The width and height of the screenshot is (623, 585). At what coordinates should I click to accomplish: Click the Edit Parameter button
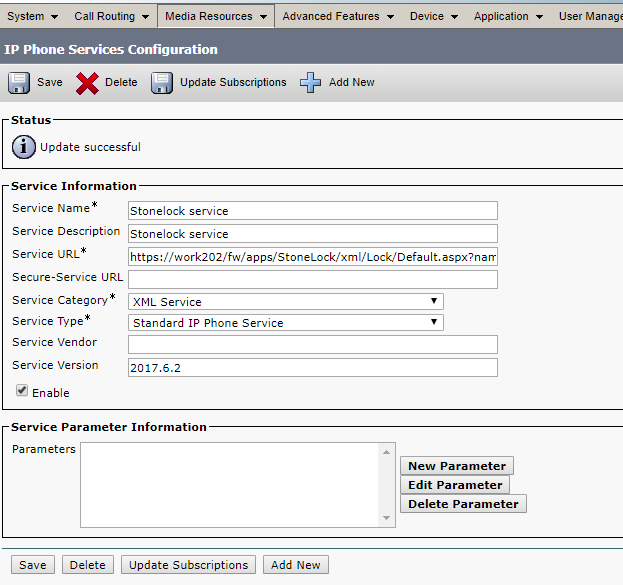[x=455, y=485]
